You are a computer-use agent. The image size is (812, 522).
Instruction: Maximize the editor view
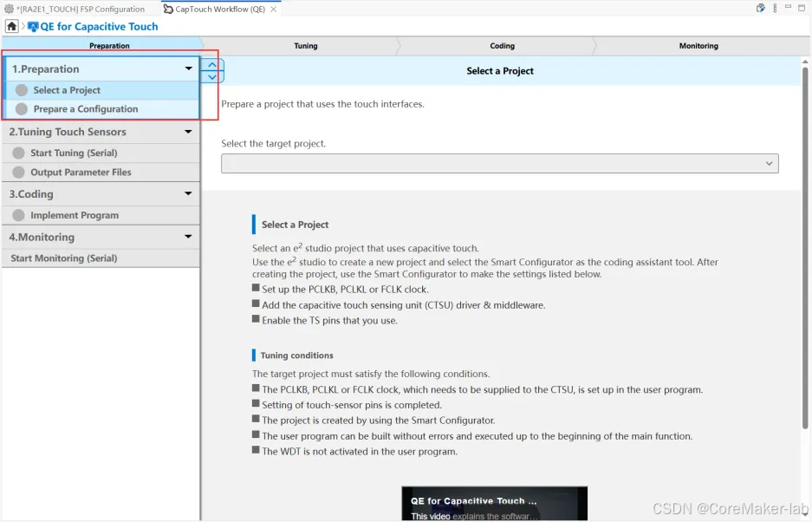tap(802, 7)
